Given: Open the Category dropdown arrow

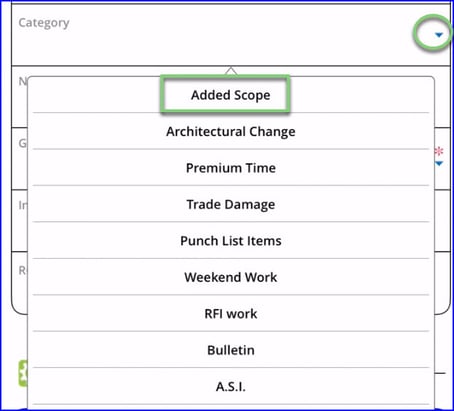Looking at the screenshot, I should point(439,35).
